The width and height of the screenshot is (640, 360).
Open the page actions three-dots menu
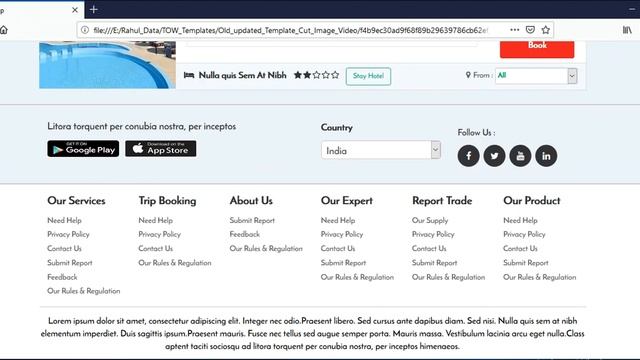click(515, 30)
